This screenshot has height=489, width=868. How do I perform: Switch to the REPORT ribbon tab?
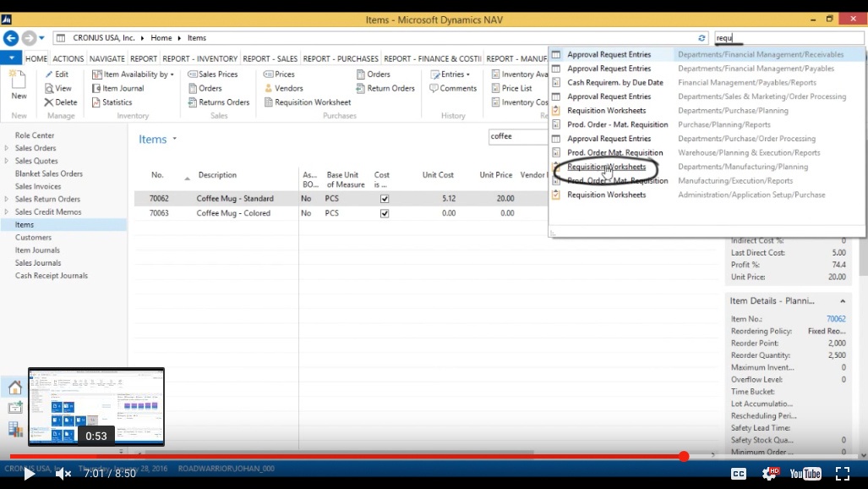pyautogui.click(x=144, y=58)
